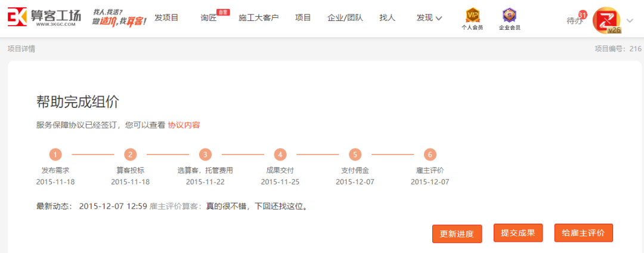Click step 3 选算客 circle
Viewport: 644px width, 253px height.
(x=205, y=155)
